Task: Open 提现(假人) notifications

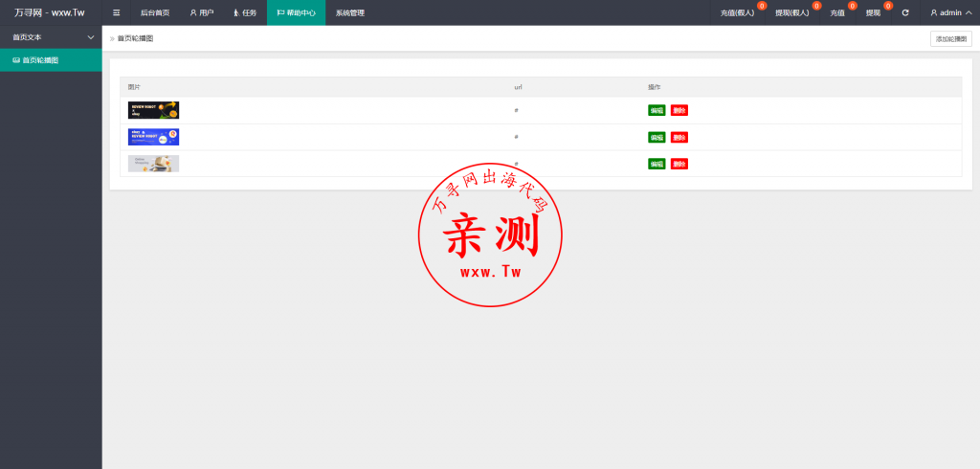Action: click(x=791, y=12)
